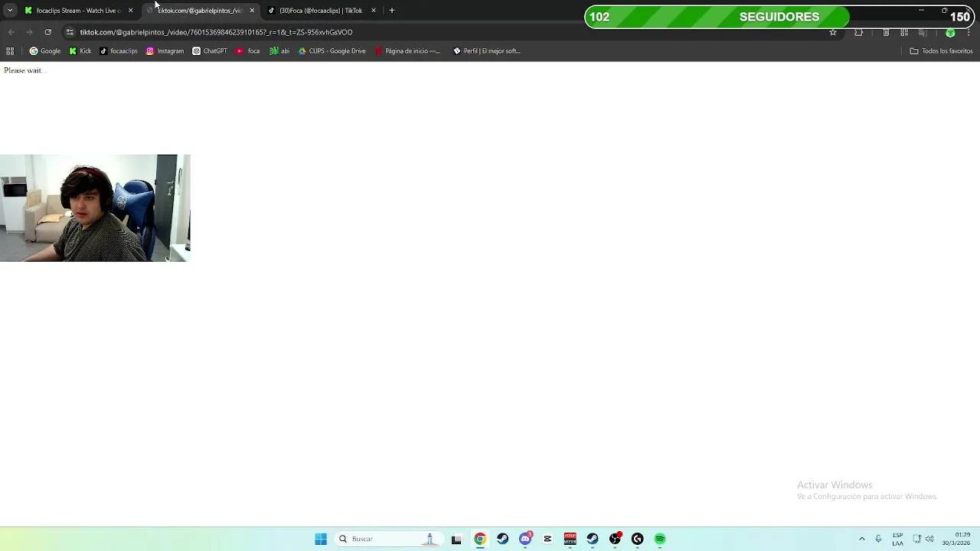Open Discord from the taskbar

(525, 539)
